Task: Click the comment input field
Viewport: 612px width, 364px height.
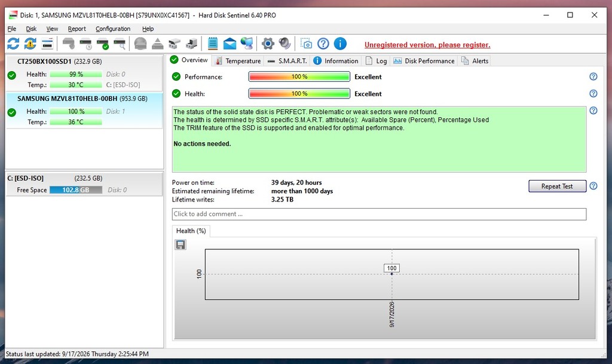Action: pyautogui.click(x=378, y=214)
